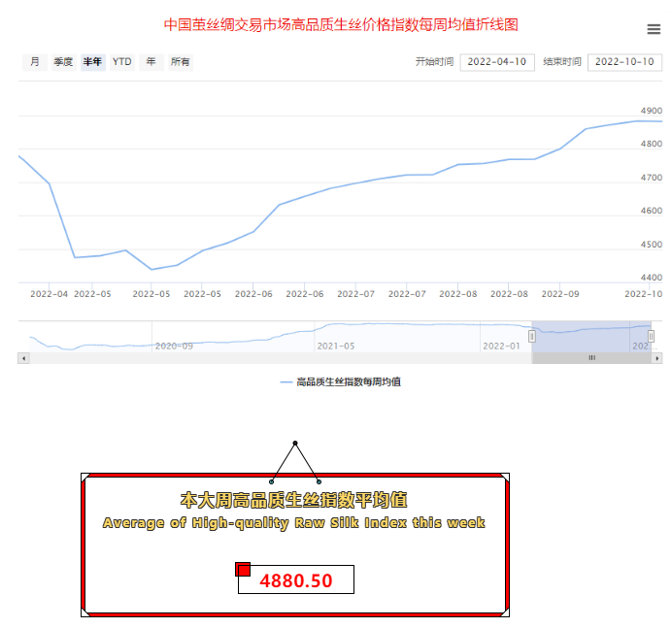
Task: Click the end date field 2022-10-10
Action: point(624,62)
